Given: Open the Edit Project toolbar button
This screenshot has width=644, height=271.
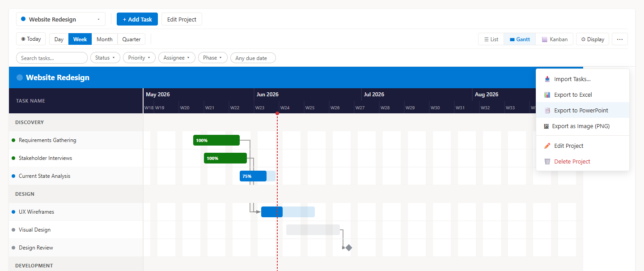Looking at the screenshot, I should click(182, 19).
